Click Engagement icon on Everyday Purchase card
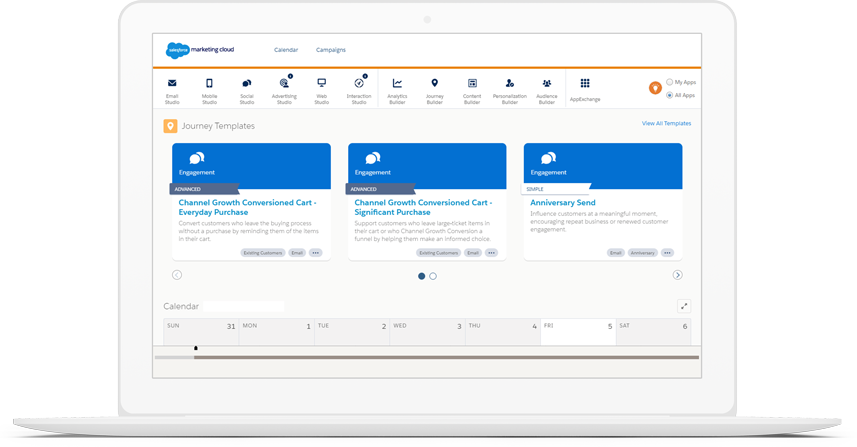This screenshot has height=447, width=857. click(197, 158)
